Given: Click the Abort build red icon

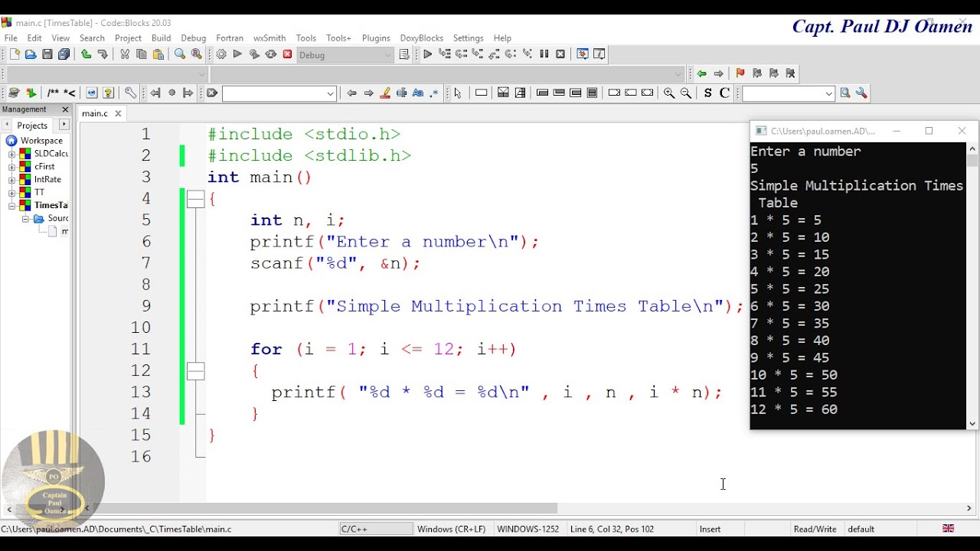Looking at the screenshot, I should pos(288,54).
